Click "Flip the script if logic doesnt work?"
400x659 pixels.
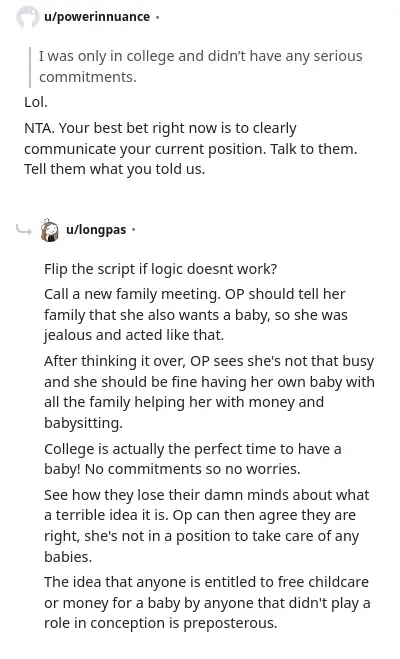[161, 269]
